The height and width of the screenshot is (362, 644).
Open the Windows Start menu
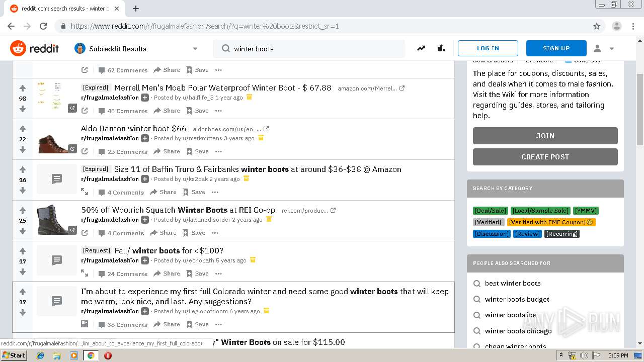[x=14, y=355]
